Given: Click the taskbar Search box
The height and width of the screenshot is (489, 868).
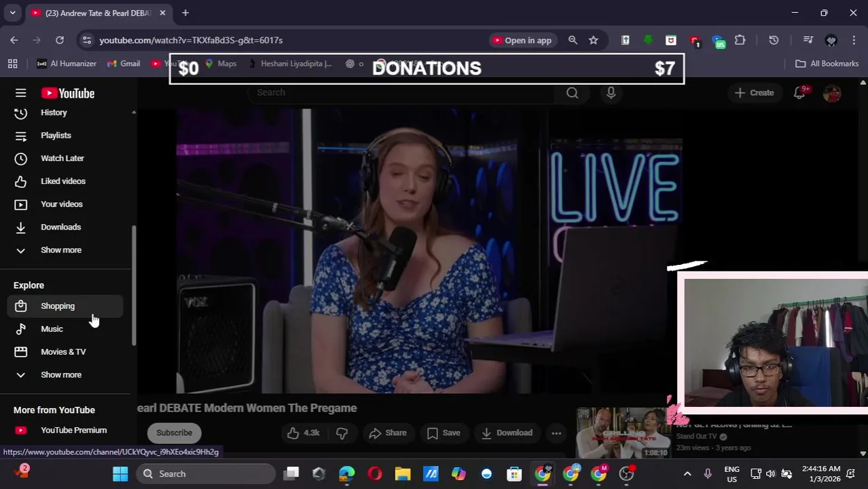Looking at the screenshot, I should pyautogui.click(x=206, y=474).
